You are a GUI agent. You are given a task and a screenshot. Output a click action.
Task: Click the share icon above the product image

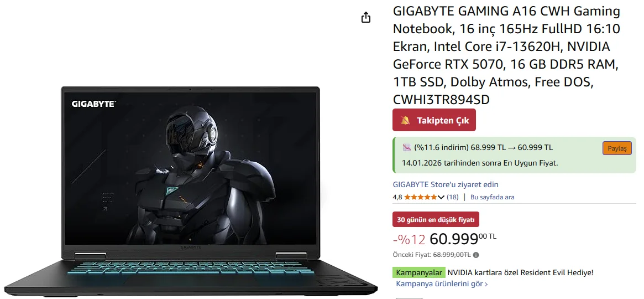pyautogui.click(x=365, y=18)
